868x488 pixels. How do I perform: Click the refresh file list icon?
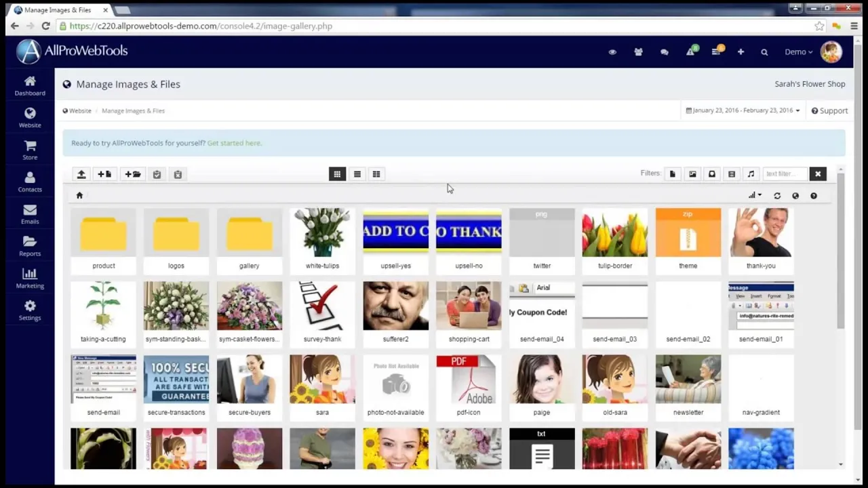point(777,196)
